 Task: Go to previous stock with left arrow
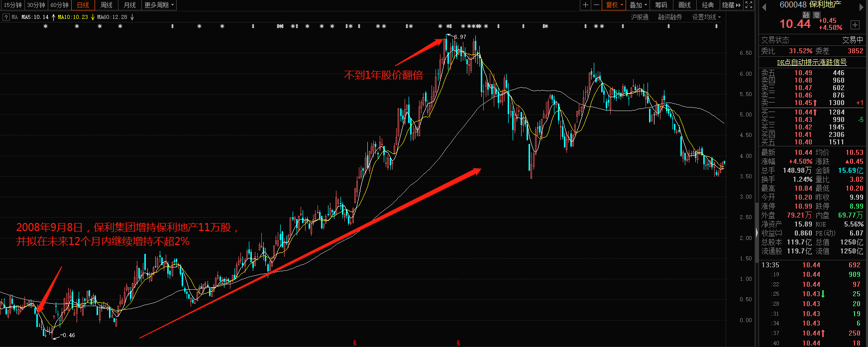(x=764, y=7)
